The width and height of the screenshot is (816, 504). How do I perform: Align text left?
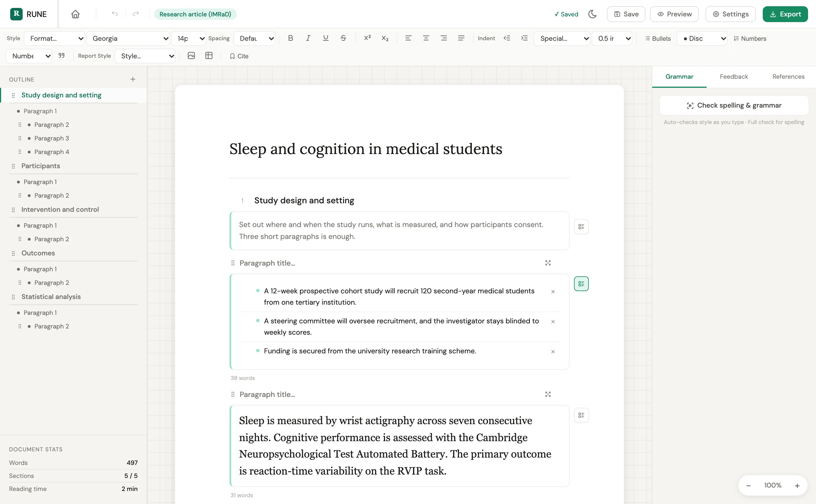click(x=408, y=38)
